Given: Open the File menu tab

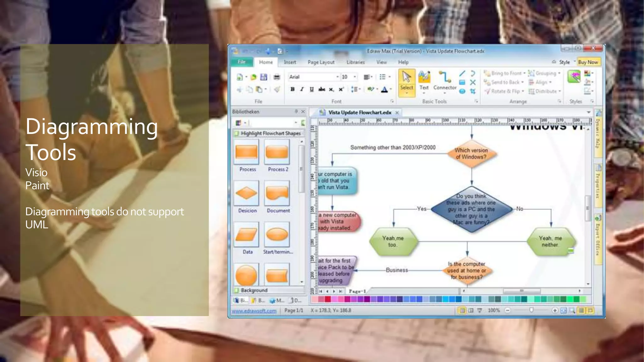Looking at the screenshot, I should click(x=242, y=62).
